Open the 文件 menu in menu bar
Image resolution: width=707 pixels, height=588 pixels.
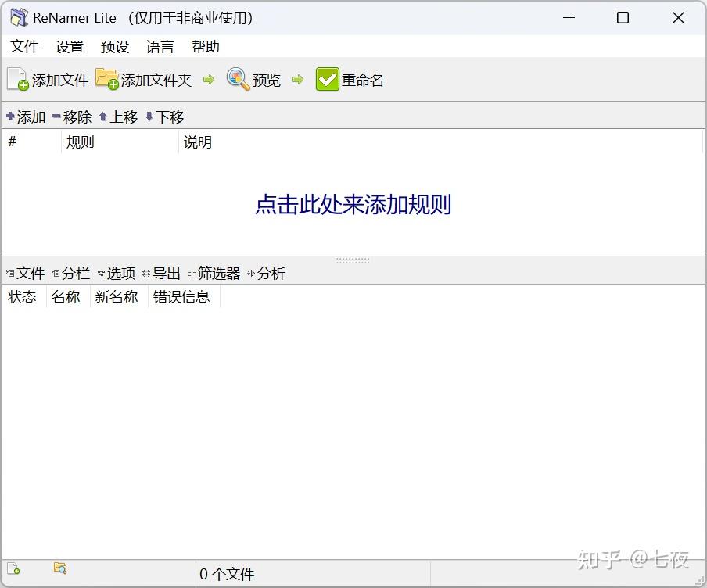click(x=24, y=46)
